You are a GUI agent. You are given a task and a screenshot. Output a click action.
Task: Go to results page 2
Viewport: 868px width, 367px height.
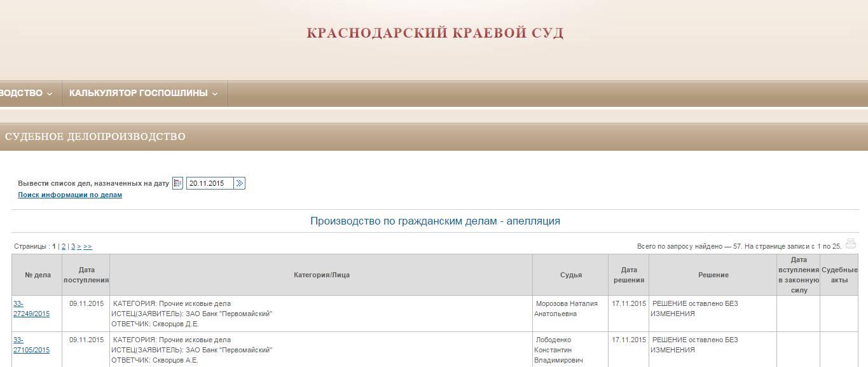(63, 246)
